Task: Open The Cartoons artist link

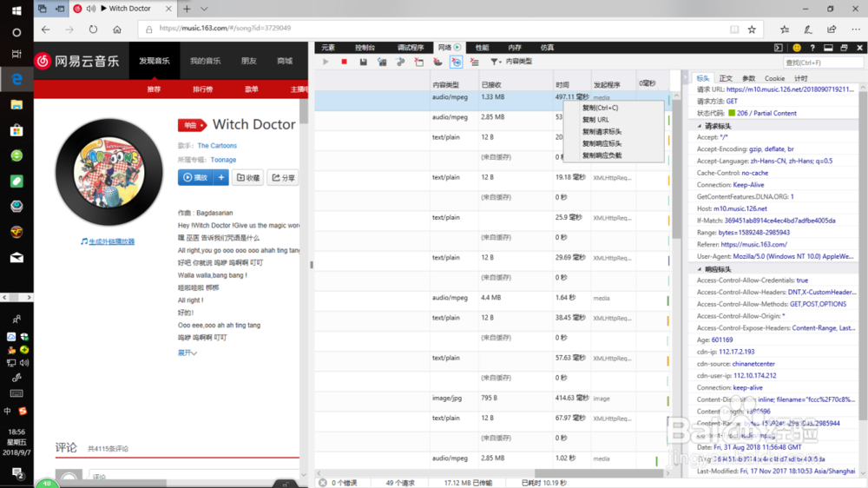Action: [217, 146]
